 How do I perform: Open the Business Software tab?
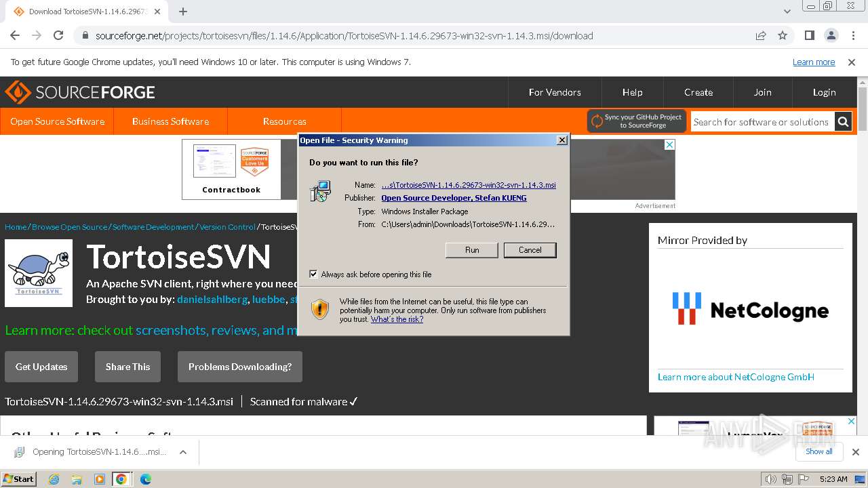tap(170, 121)
